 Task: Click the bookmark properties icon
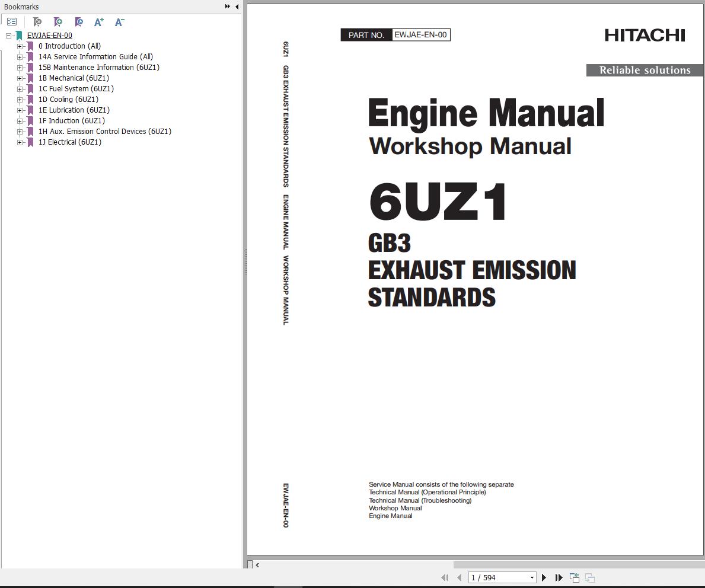tap(79, 21)
